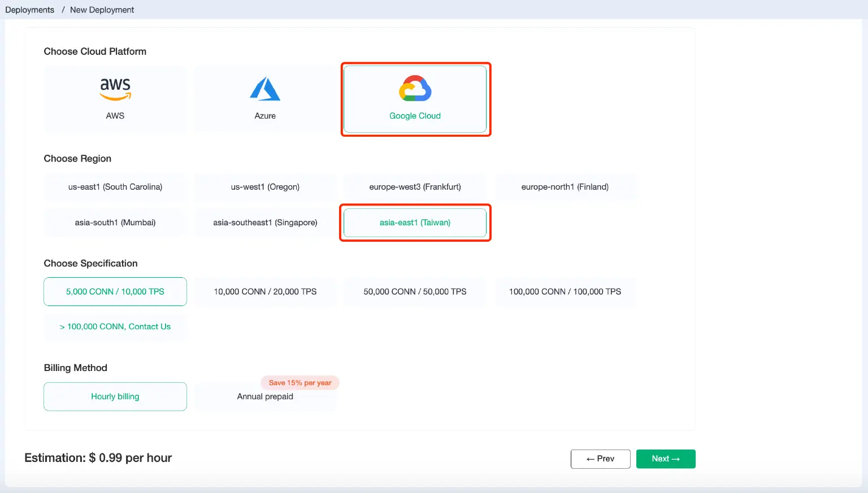Select the Google Cloud platform logo

[415, 88]
